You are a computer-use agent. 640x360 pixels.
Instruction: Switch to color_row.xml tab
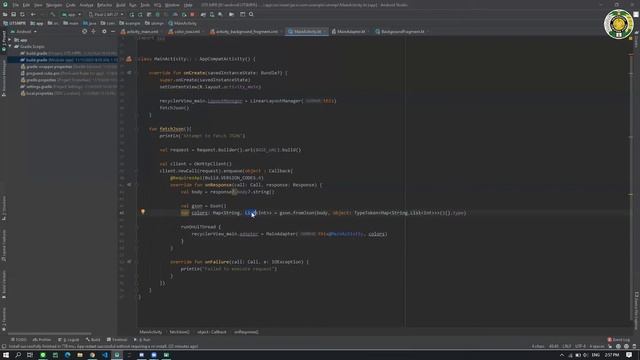click(184, 31)
